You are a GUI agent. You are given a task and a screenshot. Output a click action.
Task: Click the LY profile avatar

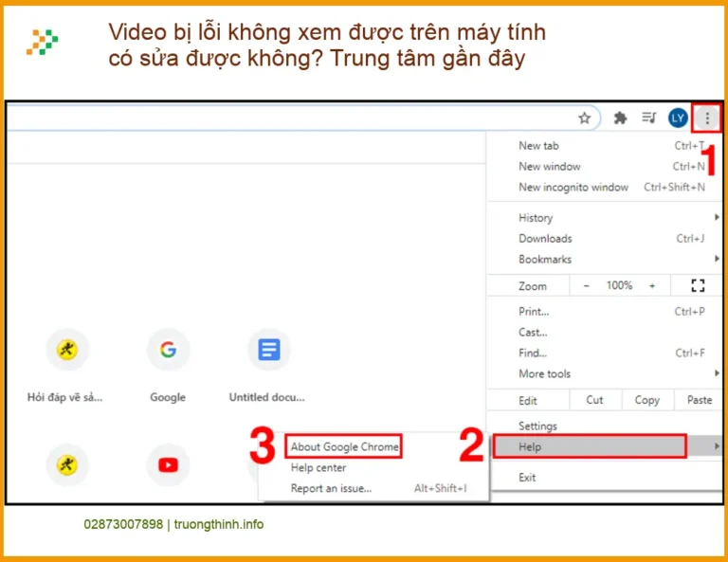pos(678,118)
